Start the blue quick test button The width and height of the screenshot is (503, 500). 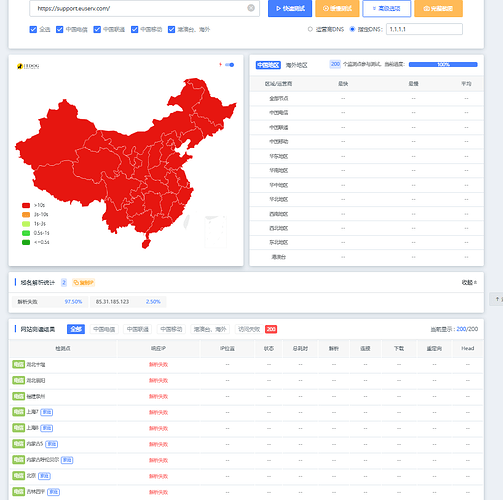(290, 8)
